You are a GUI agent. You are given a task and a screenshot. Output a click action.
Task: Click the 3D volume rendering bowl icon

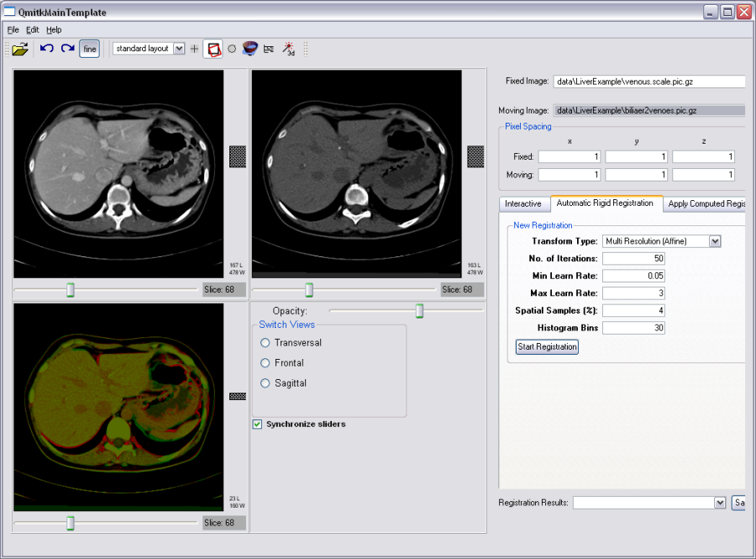249,49
